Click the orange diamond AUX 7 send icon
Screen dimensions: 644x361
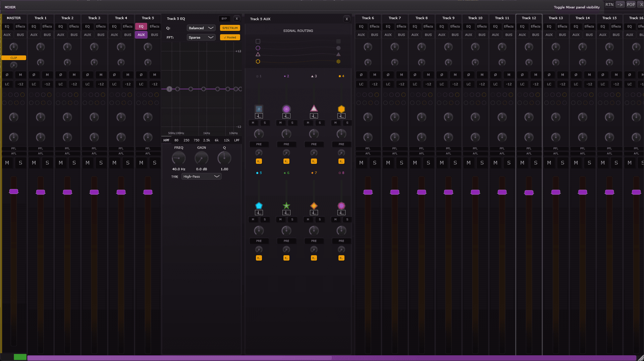tap(314, 206)
